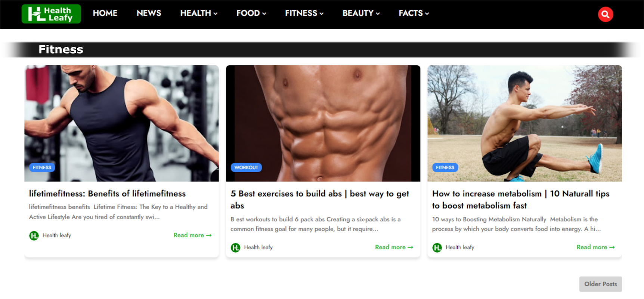
Task: Click Read more on lifetimefitness article
Action: (192, 235)
